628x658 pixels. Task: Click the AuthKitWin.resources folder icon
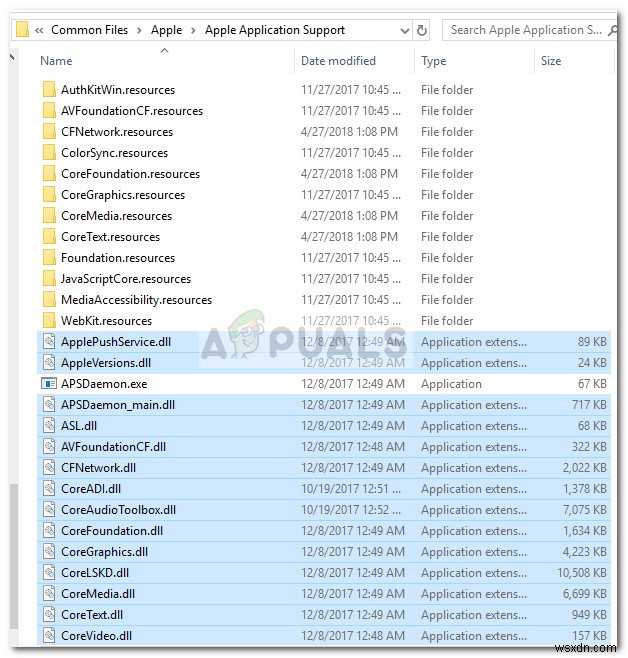[49, 89]
